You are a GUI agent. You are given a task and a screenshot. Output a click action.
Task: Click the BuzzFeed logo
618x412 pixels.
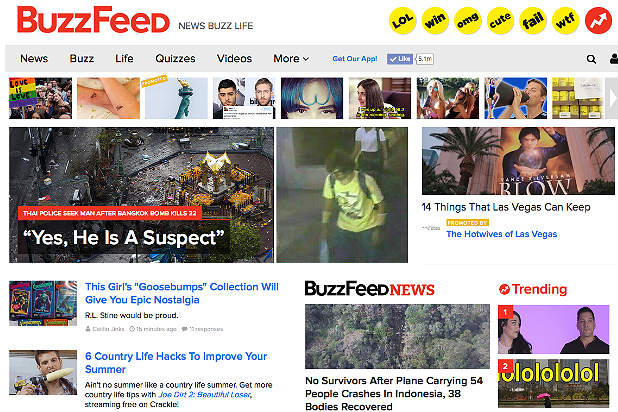click(x=93, y=20)
